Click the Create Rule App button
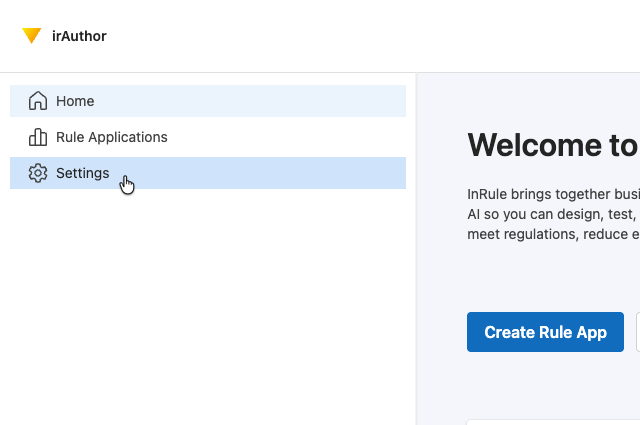 click(x=545, y=332)
